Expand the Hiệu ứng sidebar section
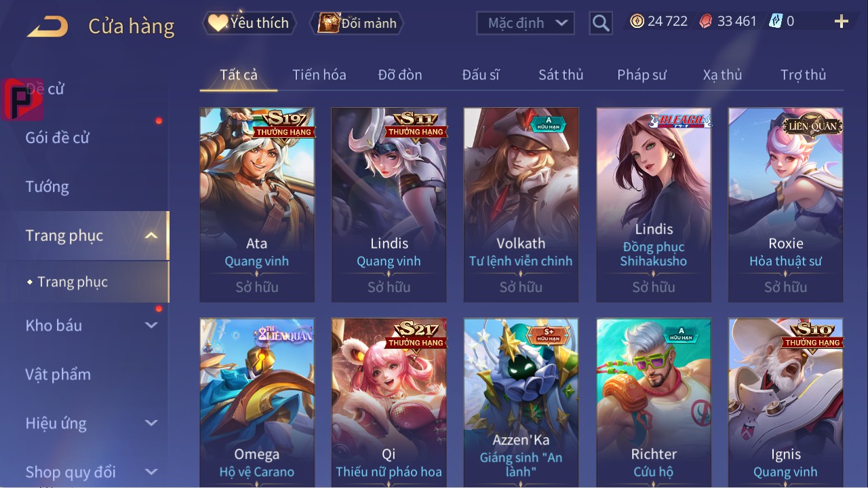This screenshot has height=488, width=868. [151, 423]
